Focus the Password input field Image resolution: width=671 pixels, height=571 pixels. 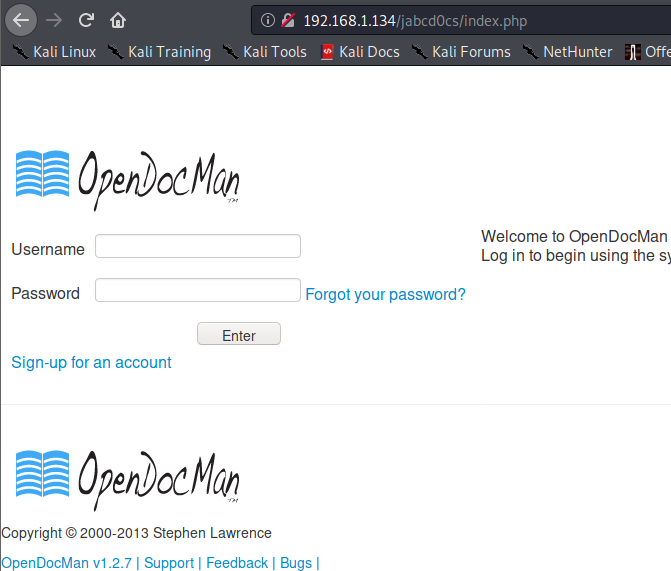pos(198,290)
